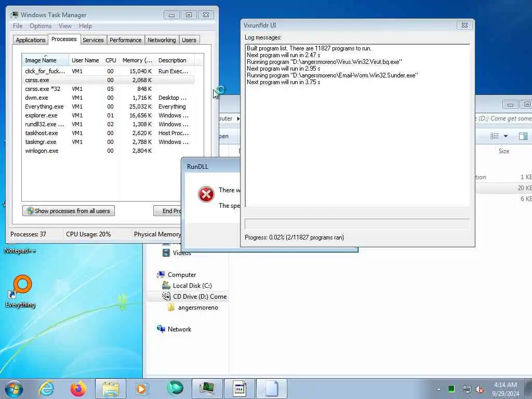The width and height of the screenshot is (532, 399).
Task: Change Explorer view with the view icon
Action: (x=495, y=136)
